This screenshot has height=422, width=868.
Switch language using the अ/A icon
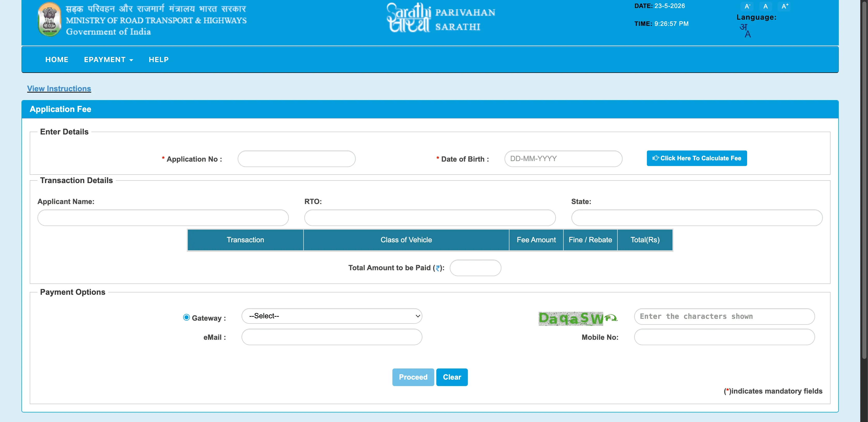coord(745,30)
